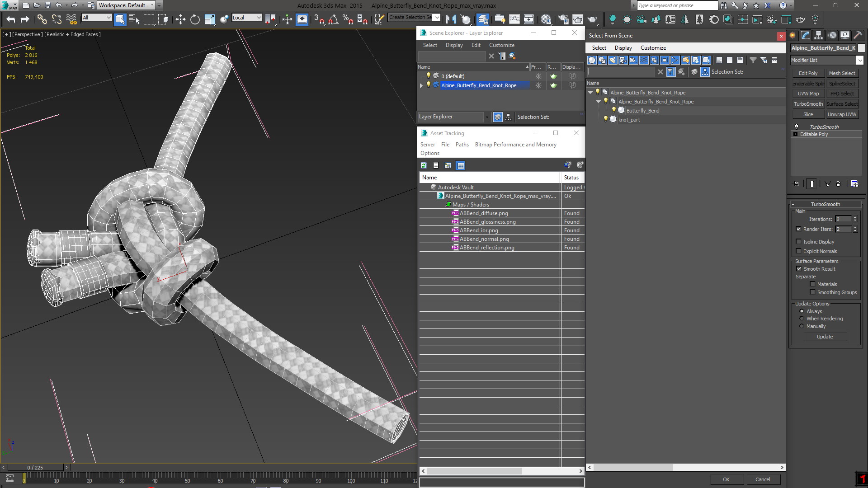Screen dimensions: 868x488
Task: Enable the Isoline Display checkbox
Action: pos(798,242)
